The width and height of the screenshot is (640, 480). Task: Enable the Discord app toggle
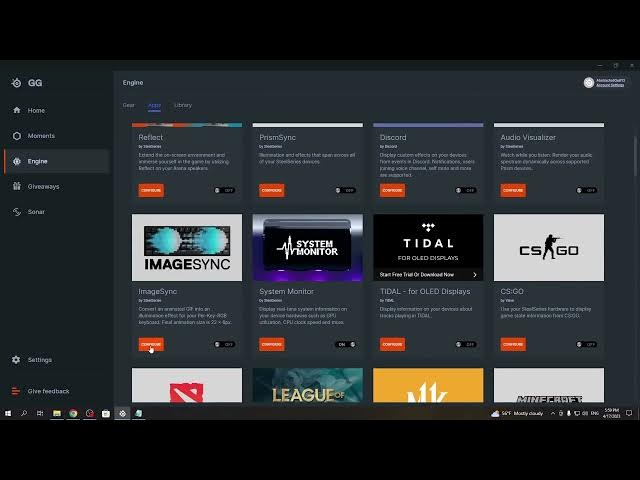click(x=466, y=190)
